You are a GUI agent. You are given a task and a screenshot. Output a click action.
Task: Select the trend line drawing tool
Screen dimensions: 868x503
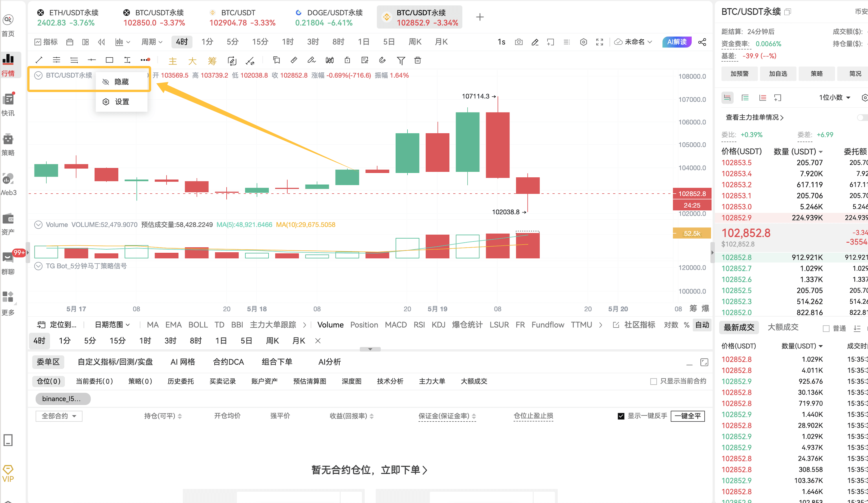point(39,60)
